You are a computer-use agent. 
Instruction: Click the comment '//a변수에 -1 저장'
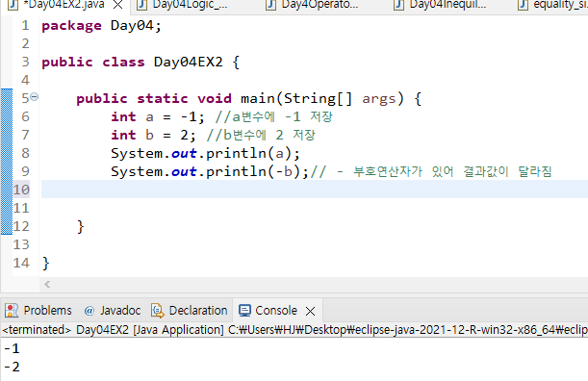click(273, 116)
